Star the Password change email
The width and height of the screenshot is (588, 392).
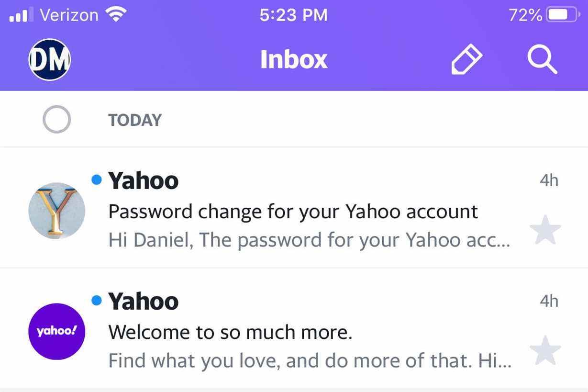click(545, 230)
